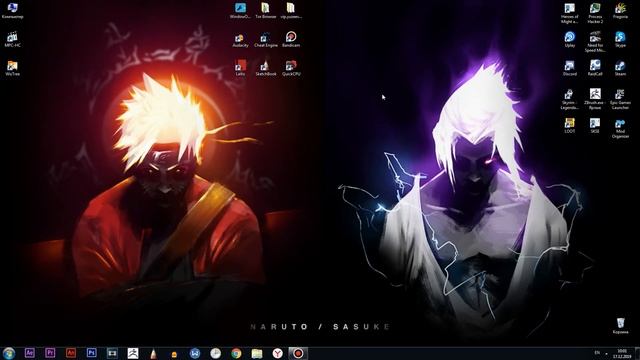The image size is (640, 360).
Task: Open the Process Hacker 2 shortcut
Action: pyautogui.click(x=595, y=13)
